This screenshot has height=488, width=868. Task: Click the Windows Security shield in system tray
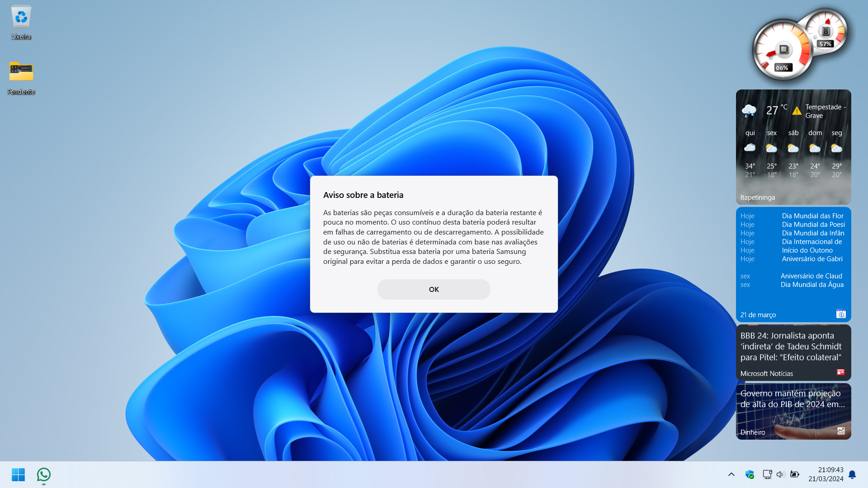750,475
